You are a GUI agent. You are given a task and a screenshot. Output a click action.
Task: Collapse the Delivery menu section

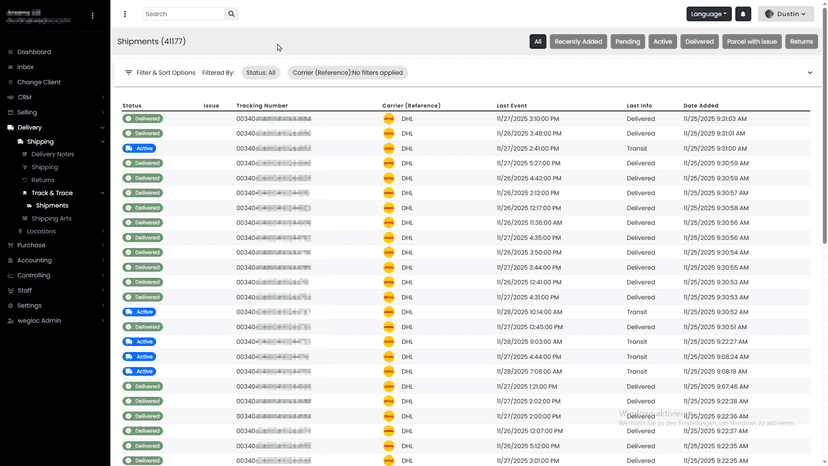(x=102, y=127)
